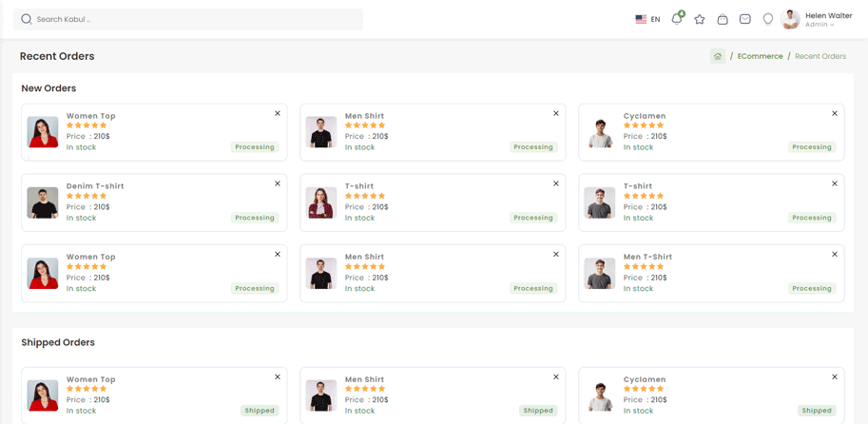Viewport: 868px width, 424px height.
Task: Click the home breadcrumb icon
Action: (718, 56)
